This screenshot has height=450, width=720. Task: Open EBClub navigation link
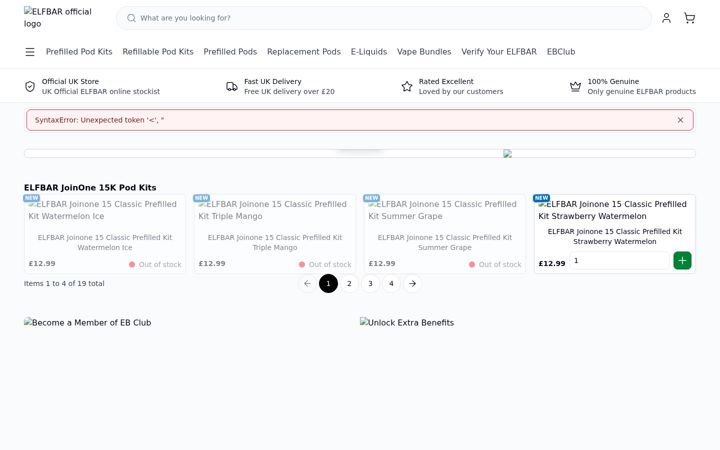[561, 52]
